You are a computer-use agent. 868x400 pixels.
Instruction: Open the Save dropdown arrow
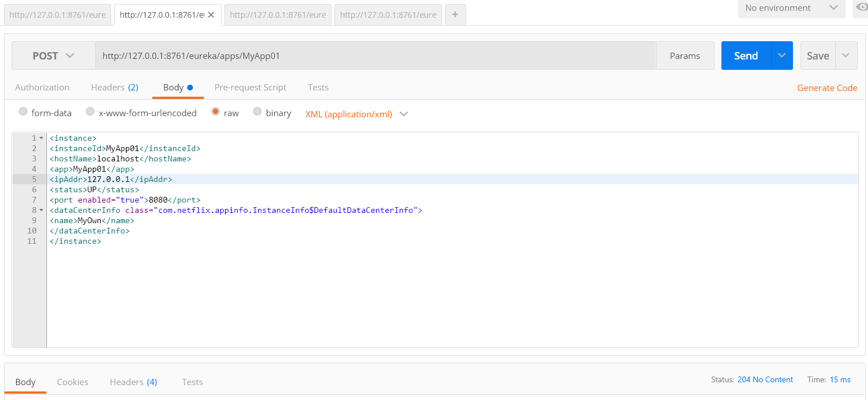coord(846,56)
